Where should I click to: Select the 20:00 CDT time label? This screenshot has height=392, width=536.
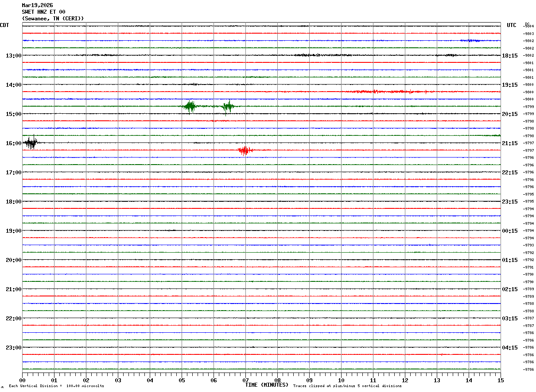tap(13, 260)
